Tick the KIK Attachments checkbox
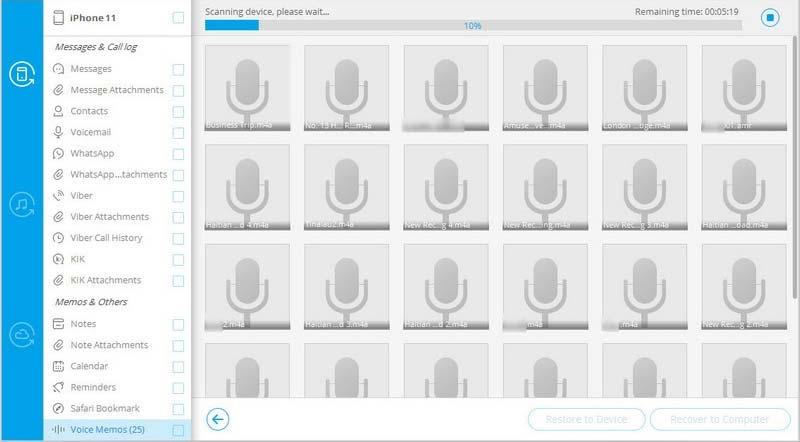 click(178, 281)
